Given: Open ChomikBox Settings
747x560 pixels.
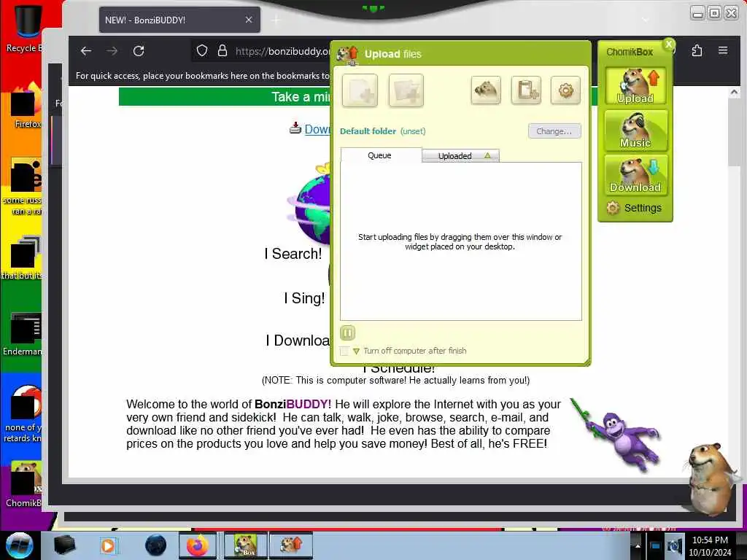Looking at the screenshot, I should point(634,208).
